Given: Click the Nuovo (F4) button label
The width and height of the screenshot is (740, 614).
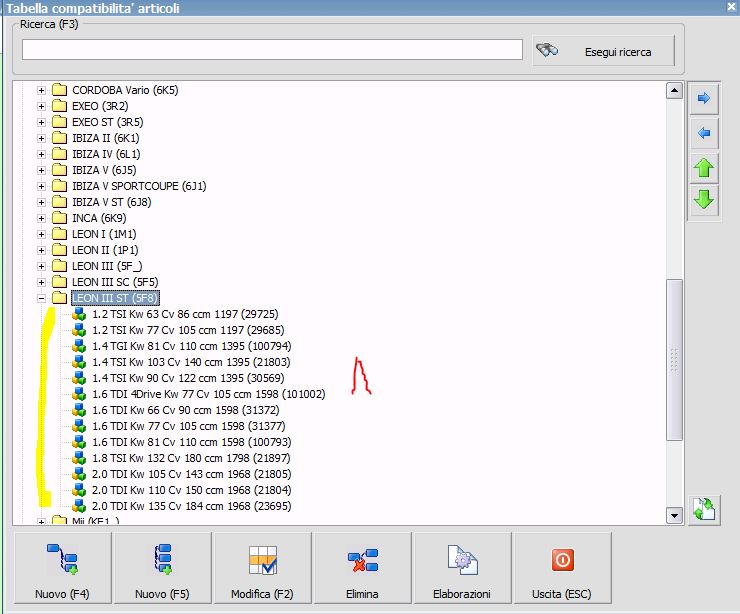Looking at the screenshot, I should click(62, 594).
